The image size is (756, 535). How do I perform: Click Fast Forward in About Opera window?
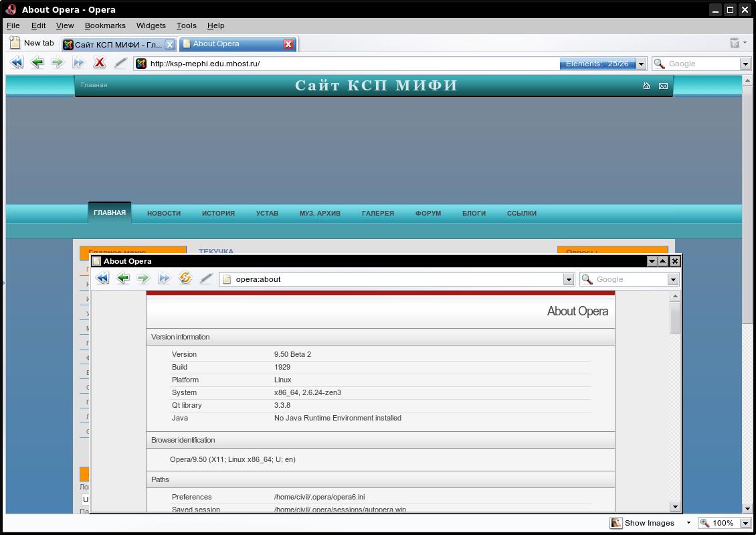click(x=164, y=279)
